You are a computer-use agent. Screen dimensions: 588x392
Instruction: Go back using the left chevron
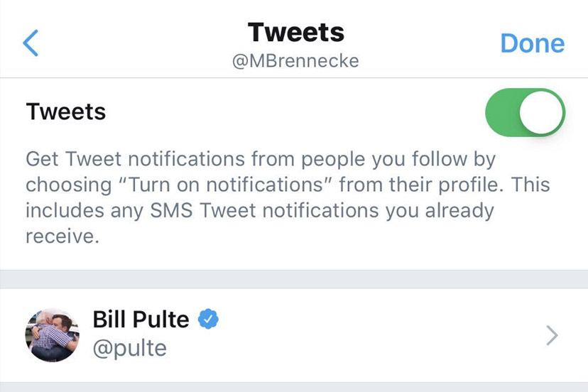[30, 43]
